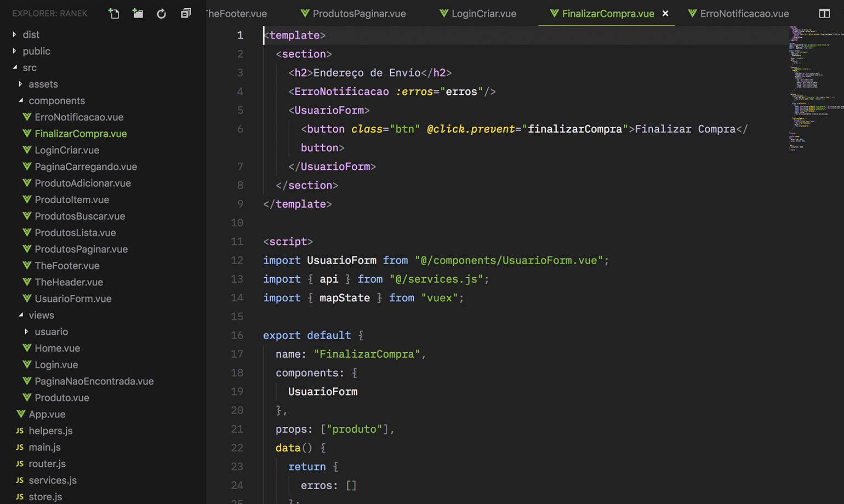844x504 pixels.
Task: Switch to the LoginCriar.vue tab
Action: (478, 14)
